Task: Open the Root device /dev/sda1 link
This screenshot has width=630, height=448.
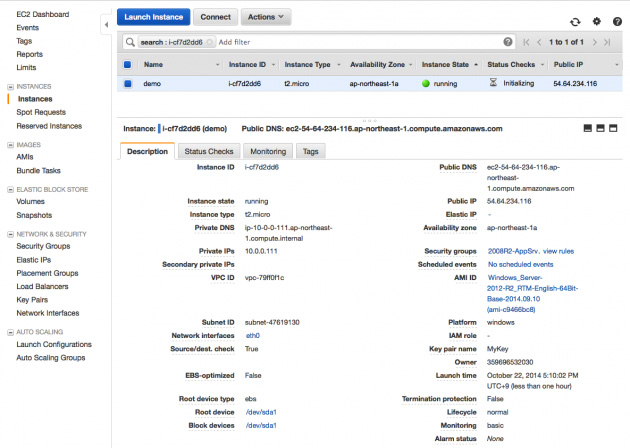Action: 261,412
